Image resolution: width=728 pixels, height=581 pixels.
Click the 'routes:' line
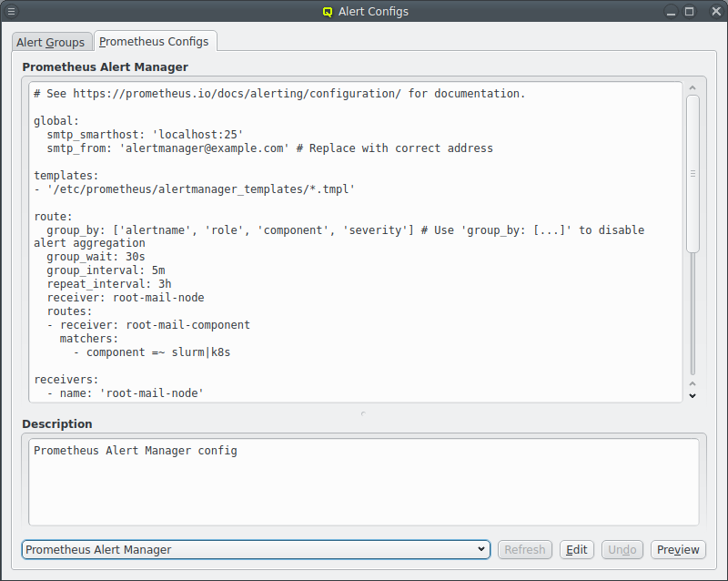click(x=69, y=311)
